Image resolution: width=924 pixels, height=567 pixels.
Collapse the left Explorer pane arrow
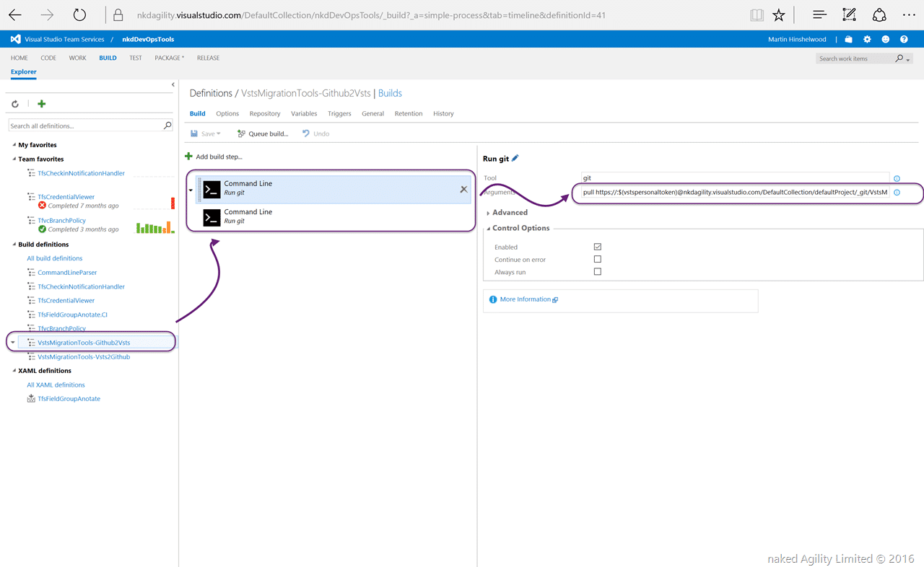click(x=173, y=84)
